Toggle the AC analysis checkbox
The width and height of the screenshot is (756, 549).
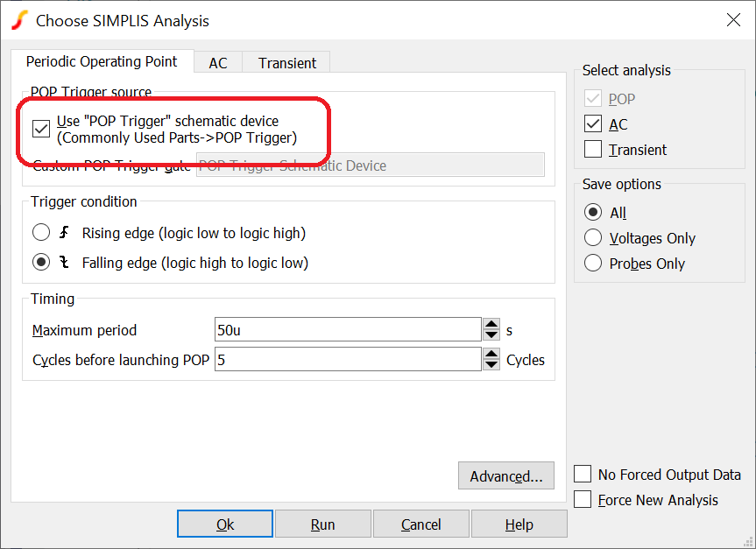[593, 124]
